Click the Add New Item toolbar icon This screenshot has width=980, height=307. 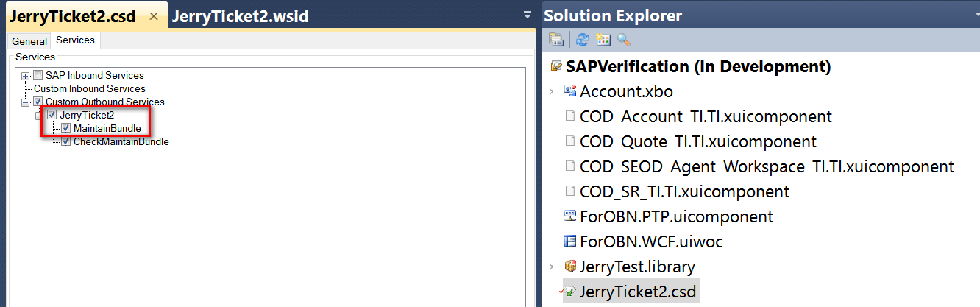603,40
